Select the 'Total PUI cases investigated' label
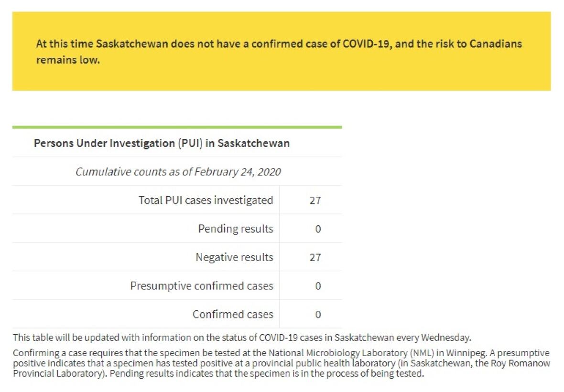This screenshot has width=564, height=392. click(x=206, y=200)
